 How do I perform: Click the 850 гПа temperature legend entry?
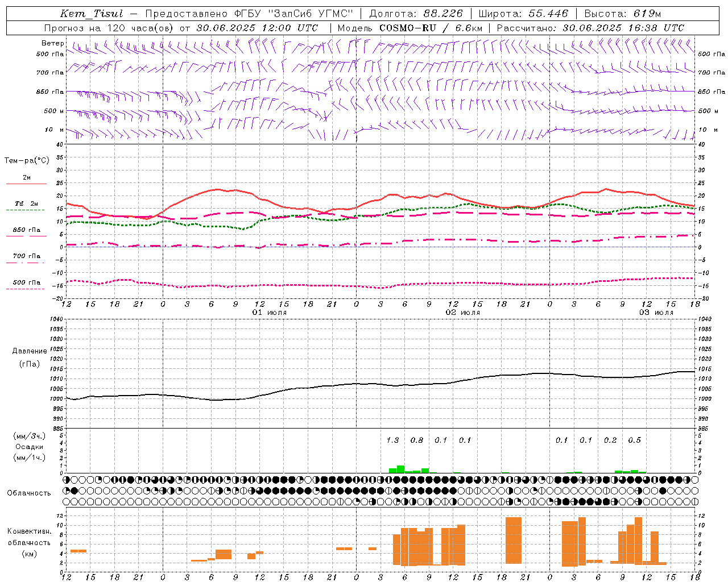pyautogui.click(x=26, y=230)
